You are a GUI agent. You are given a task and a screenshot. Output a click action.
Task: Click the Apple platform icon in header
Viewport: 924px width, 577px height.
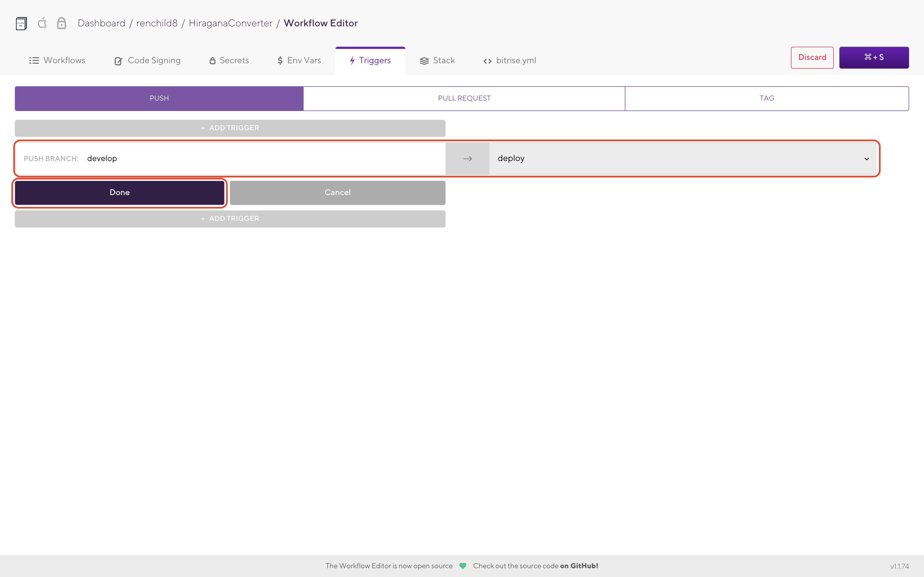click(x=42, y=23)
